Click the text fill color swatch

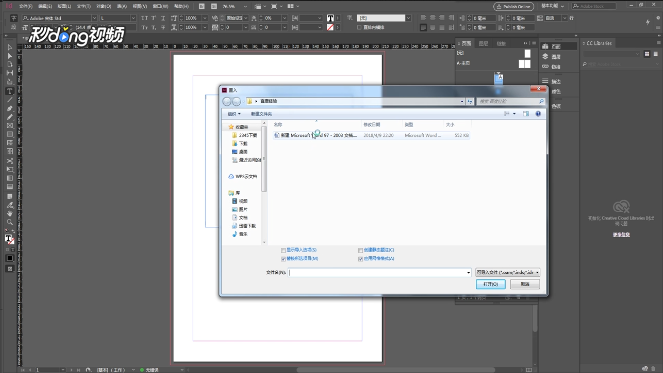coord(330,18)
